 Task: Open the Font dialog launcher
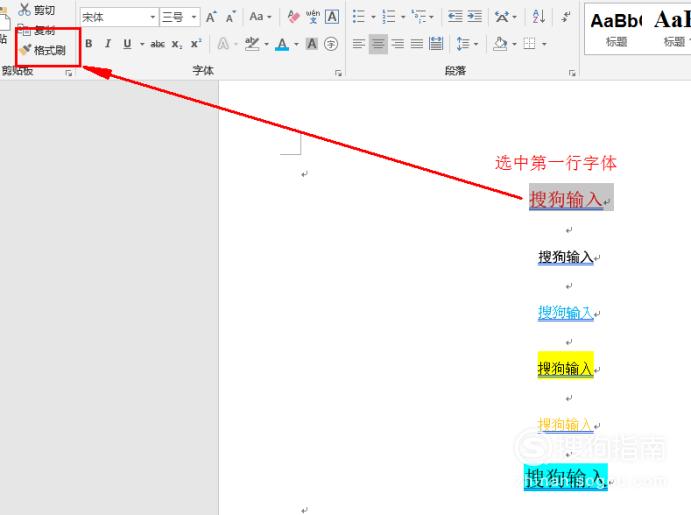pos(338,73)
